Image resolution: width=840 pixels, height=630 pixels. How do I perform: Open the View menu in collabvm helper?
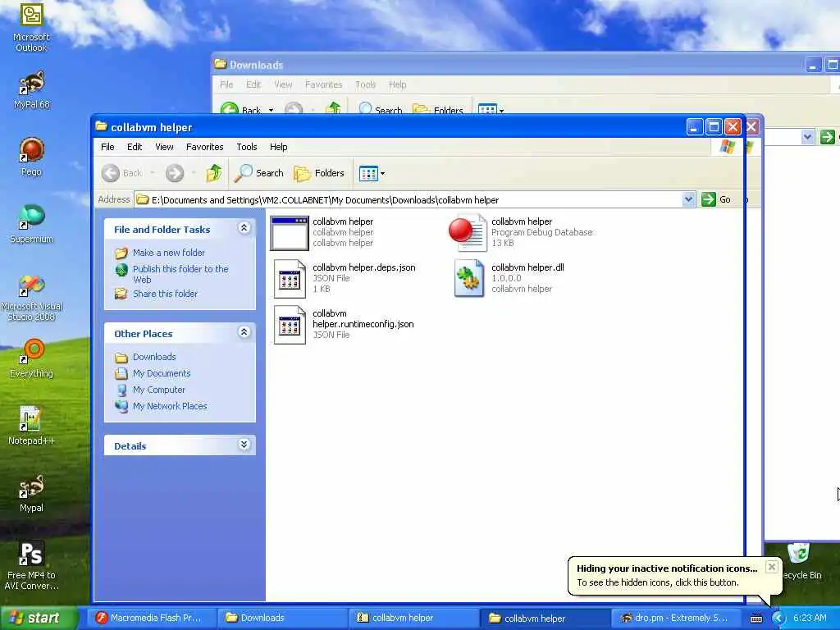[164, 147]
